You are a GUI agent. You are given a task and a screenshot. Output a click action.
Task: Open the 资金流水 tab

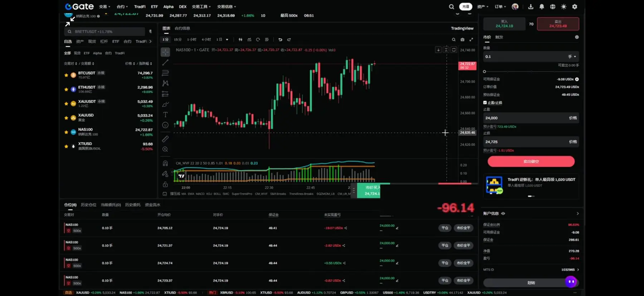coord(152,205)
